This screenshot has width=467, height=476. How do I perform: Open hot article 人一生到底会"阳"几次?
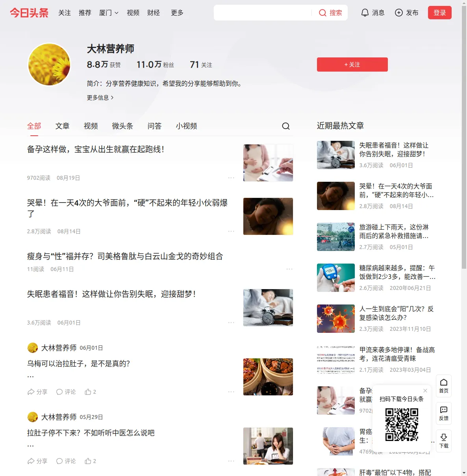click(396, 313)
